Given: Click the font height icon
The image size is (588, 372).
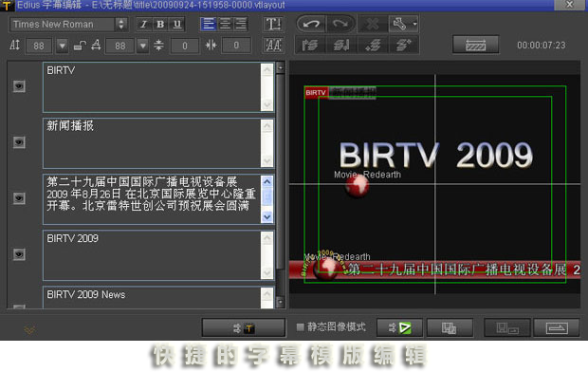Looking at the screenshot, I should pyautogui.click(x=15, y=46).
